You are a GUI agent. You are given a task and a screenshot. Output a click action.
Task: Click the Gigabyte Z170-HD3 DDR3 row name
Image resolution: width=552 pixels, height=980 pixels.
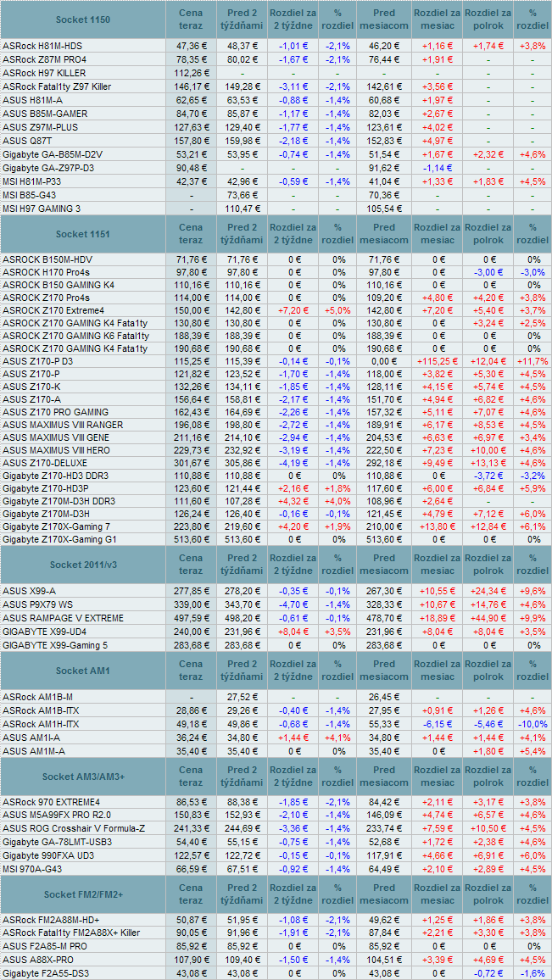click(55, 476)
